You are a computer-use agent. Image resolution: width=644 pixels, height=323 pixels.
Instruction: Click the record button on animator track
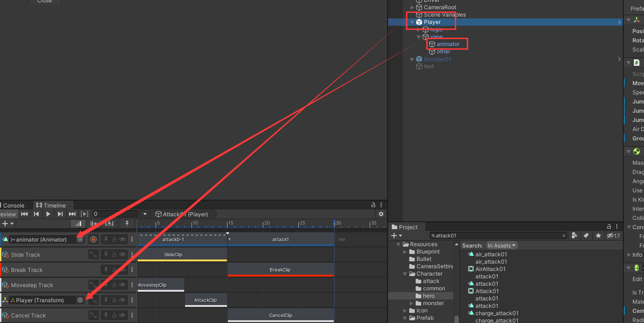tap(93, 239)
